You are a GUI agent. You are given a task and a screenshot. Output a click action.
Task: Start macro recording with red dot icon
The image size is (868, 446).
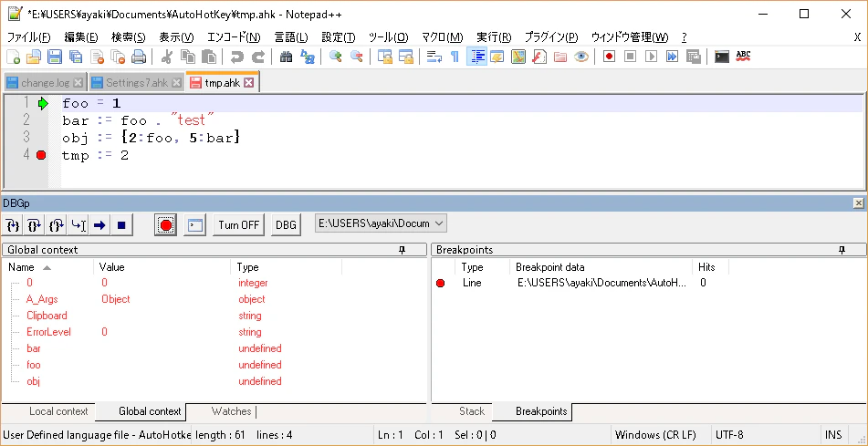[x=609, y=57]
